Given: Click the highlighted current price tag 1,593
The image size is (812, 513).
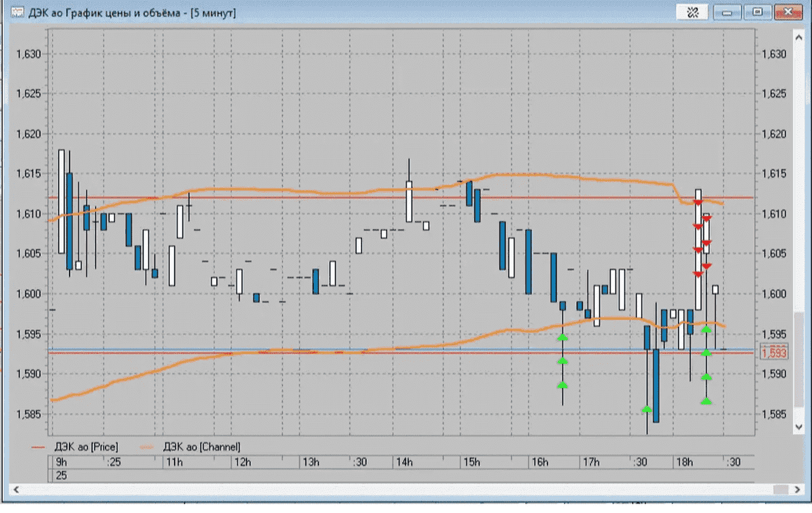Looking at the screenshot, I should (x=774, y=353).
